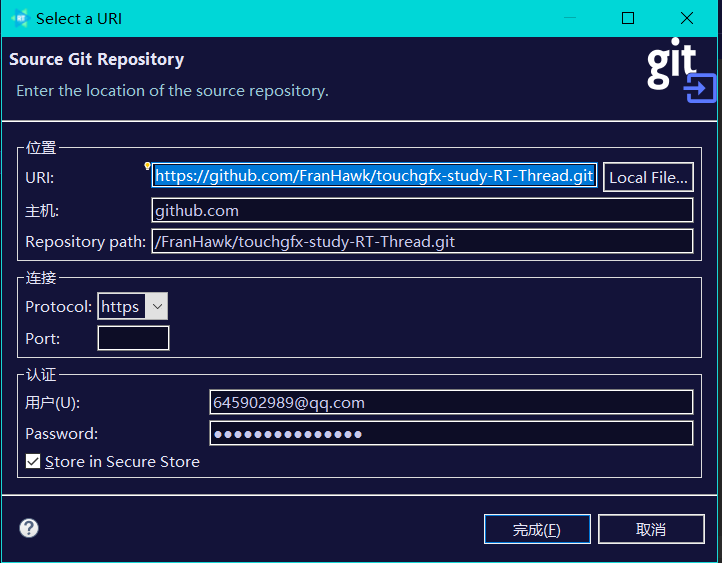Click the 位置 group label
The image size is (722, 563).
[x=41, y=148]
